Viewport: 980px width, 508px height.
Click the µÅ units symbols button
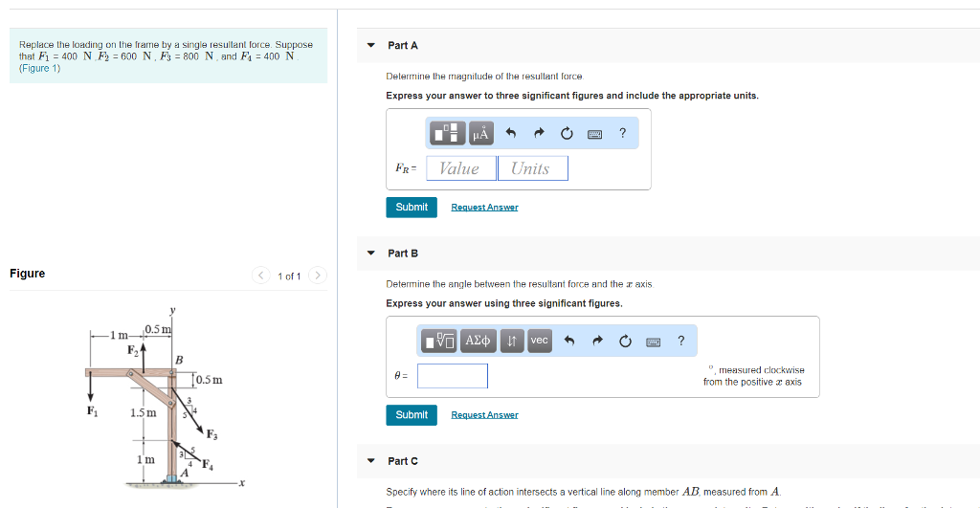[x=481, y=134]
